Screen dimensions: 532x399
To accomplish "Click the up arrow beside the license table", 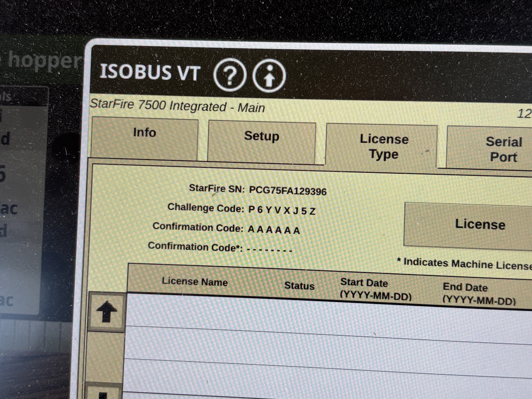I will pos(107,312).
